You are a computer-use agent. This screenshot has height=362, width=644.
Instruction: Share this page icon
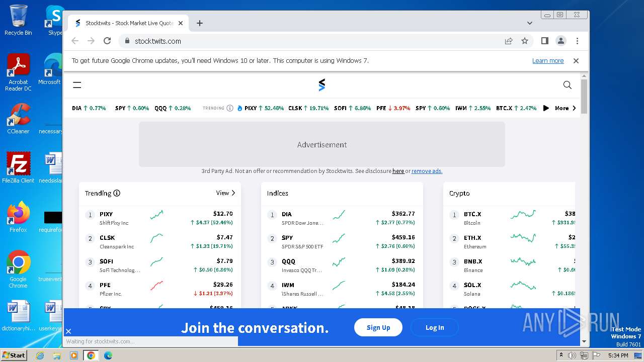click(x=509, y=41)
